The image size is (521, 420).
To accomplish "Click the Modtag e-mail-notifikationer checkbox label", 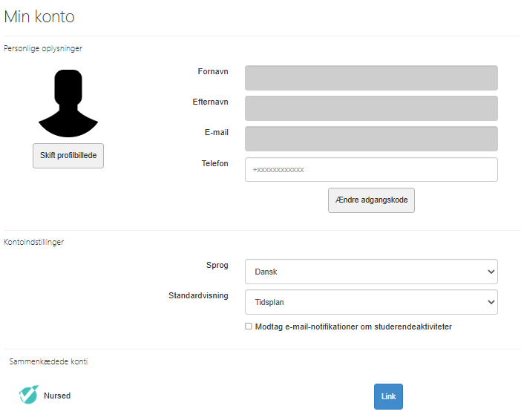I will click(x=353, y=327).
